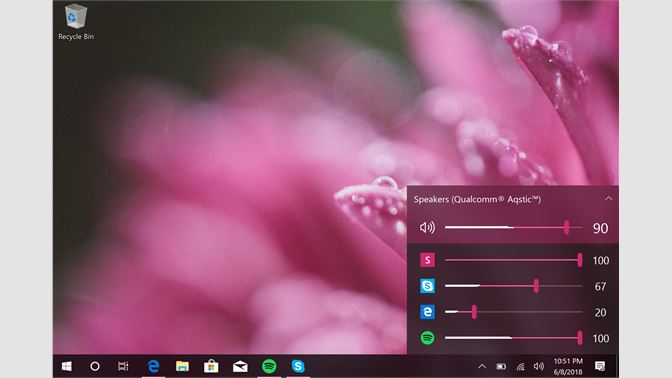Mute Skype using its mixer icon
672x378 pixels.
tap(427, 286)
